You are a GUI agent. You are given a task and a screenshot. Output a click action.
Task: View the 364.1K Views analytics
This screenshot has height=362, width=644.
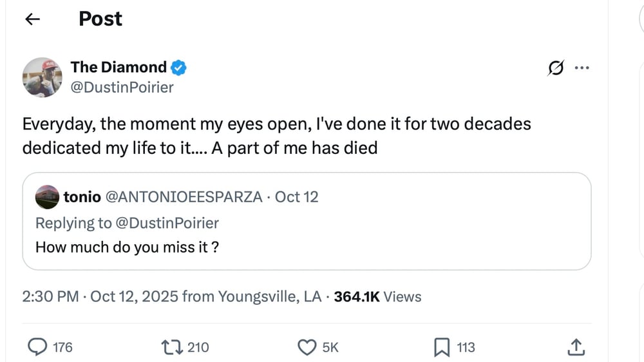coord(378,297)
